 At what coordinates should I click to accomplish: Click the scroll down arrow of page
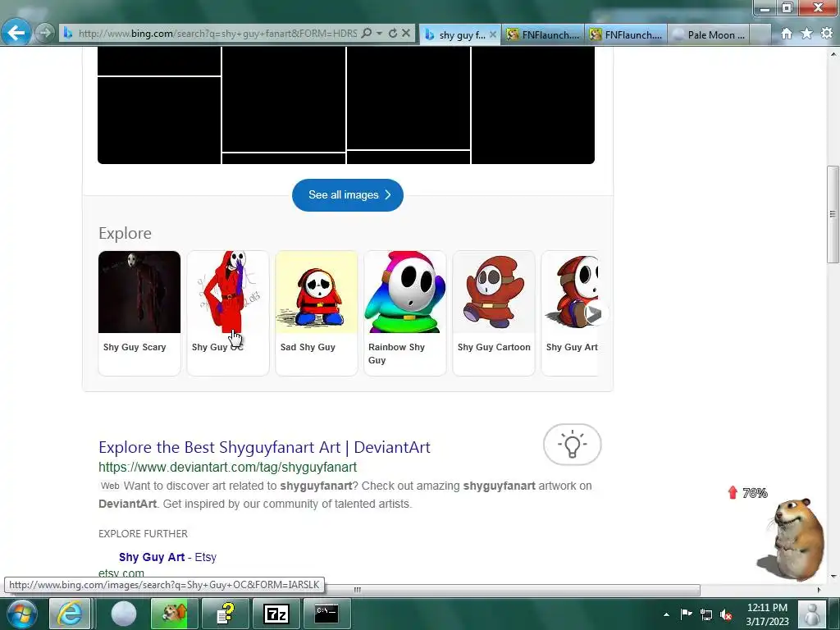point(833,577)
